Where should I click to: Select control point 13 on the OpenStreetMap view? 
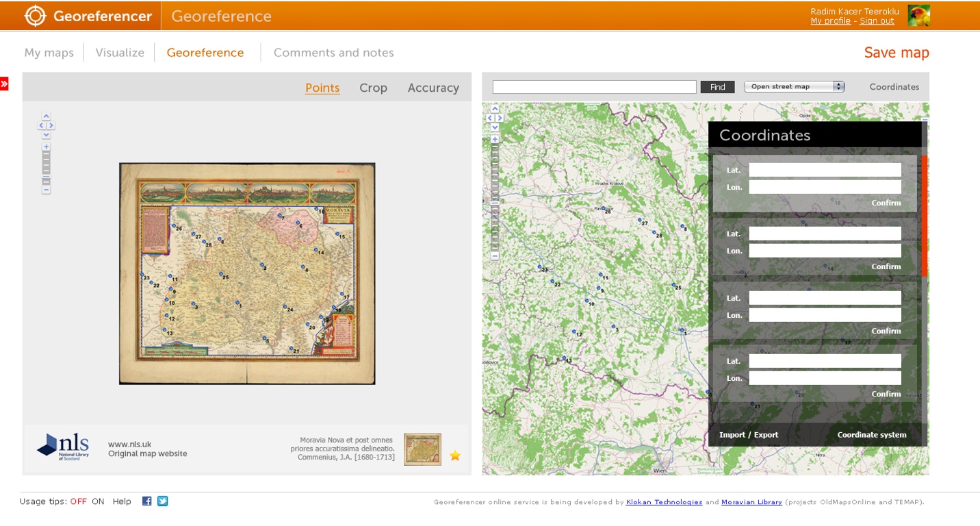pyautogui.click(x=564, y=358)
